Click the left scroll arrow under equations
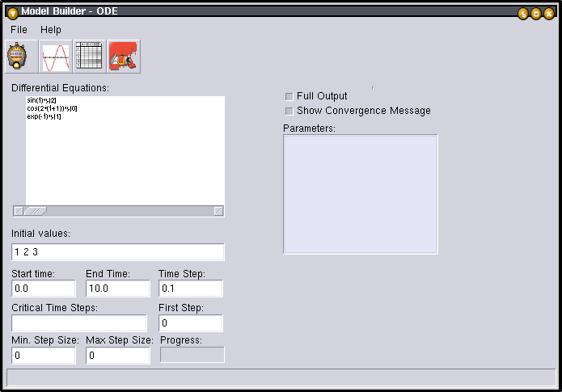 click(x=19, y=211)
